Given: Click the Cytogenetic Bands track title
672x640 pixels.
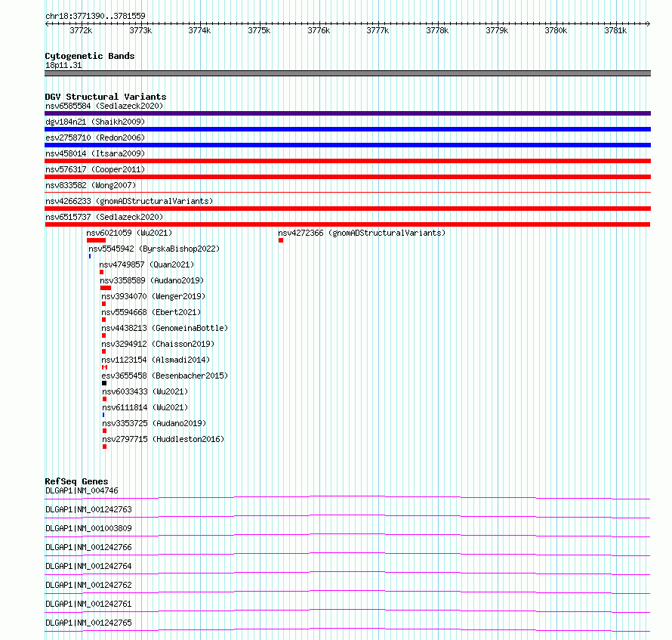Looking at the screenshot, I should click(x=90, y=56).
